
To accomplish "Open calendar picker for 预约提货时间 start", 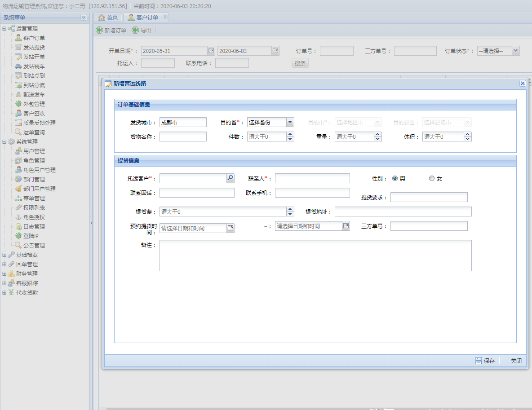I will (x=230, y=228).
